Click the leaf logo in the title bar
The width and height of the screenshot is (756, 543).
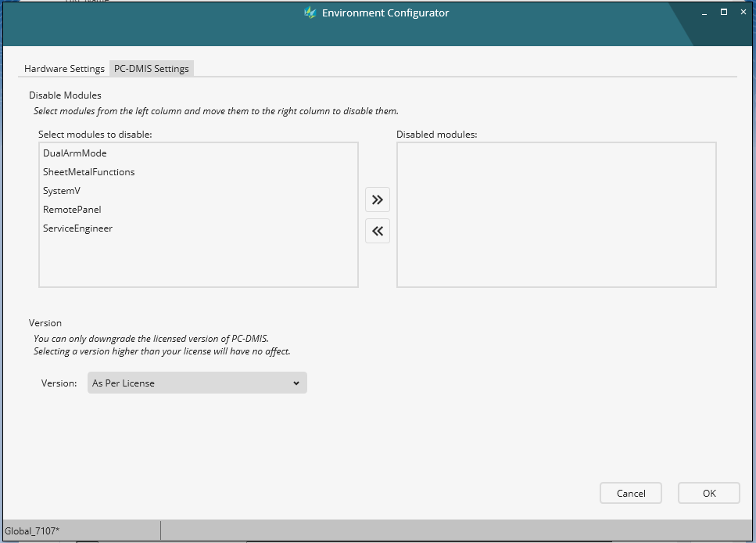click(310, 13)
